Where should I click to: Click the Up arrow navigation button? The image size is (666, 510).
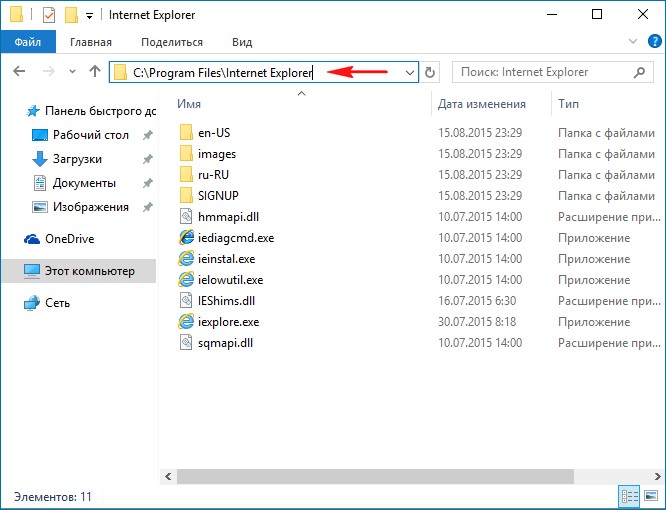click(x=95, y=72)
